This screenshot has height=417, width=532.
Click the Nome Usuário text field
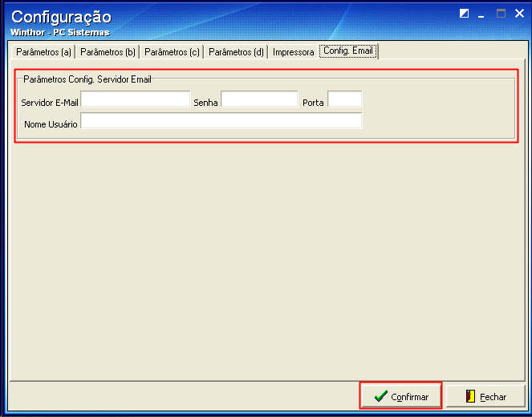tap(221, 121)
